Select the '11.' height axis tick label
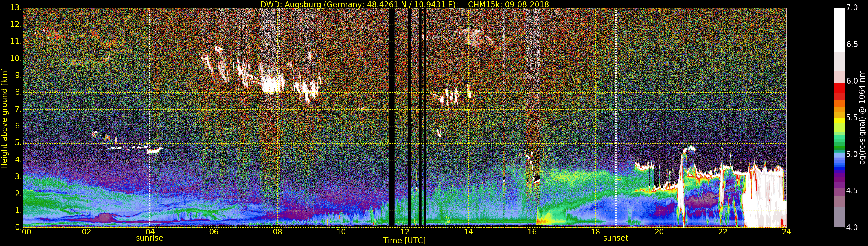Screen dimensions: 868x246 pyautogui.click(x=16, y=41)
